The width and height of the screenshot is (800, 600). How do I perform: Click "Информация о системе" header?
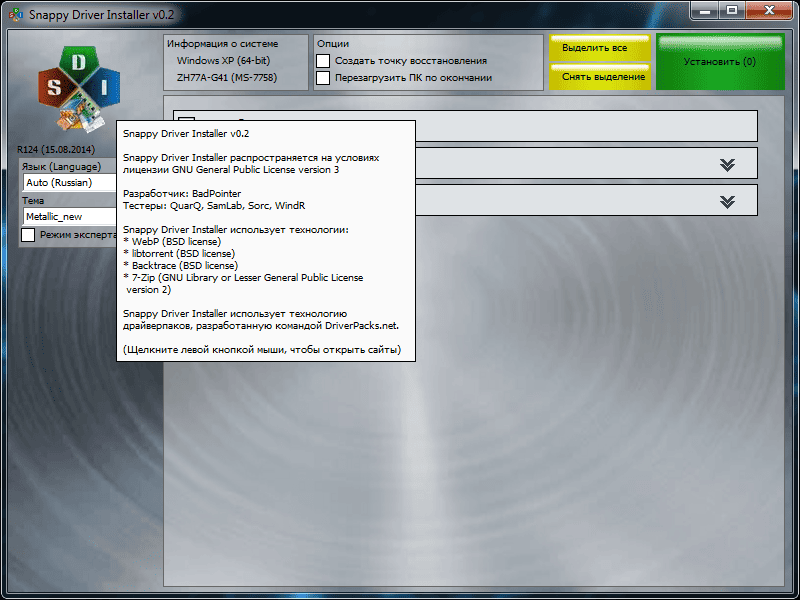222,44
